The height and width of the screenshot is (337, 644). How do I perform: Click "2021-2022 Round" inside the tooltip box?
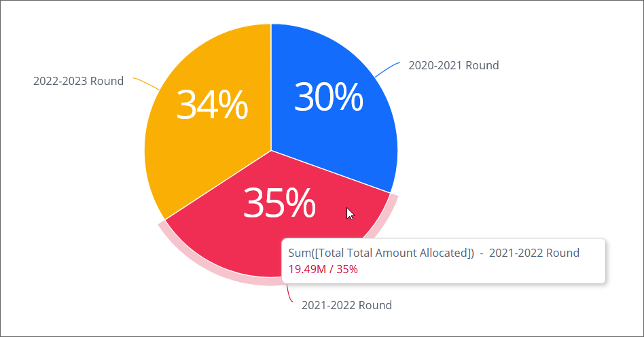(x=534, y=253)
